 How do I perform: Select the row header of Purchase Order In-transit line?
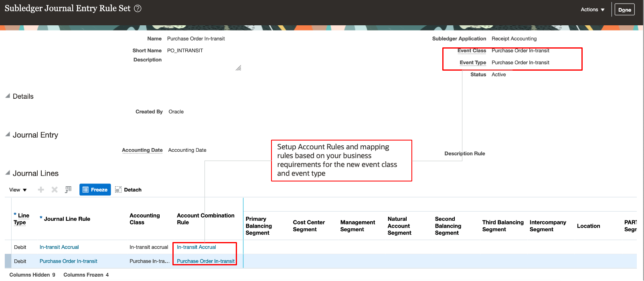8,261
